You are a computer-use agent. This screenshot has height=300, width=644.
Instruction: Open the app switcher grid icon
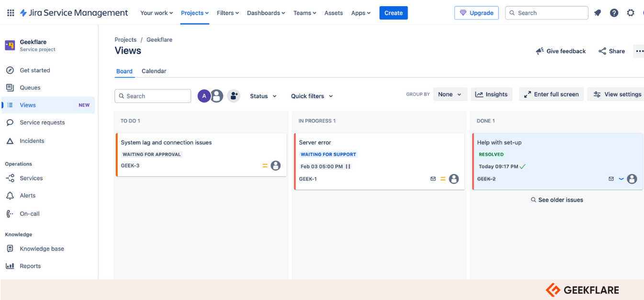11,13
